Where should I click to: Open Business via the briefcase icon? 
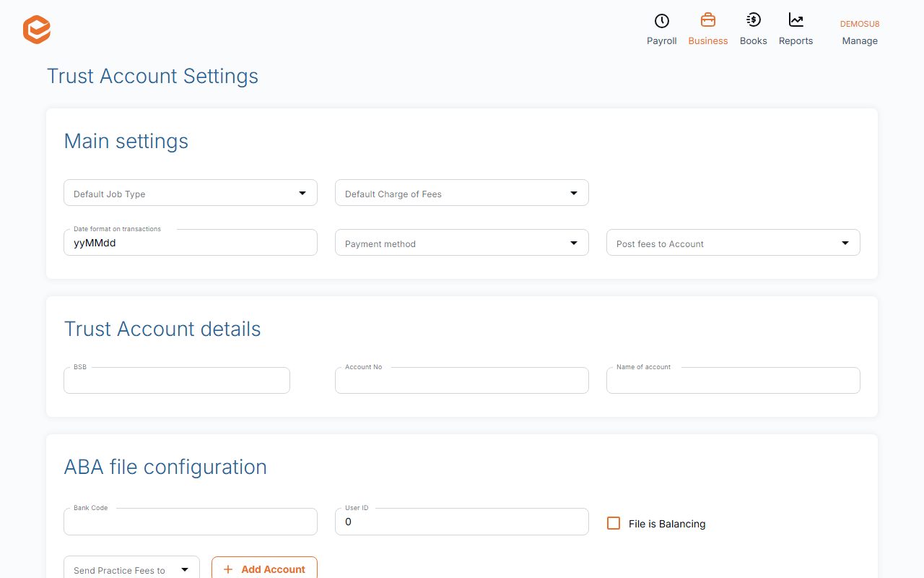click(708, 20)
